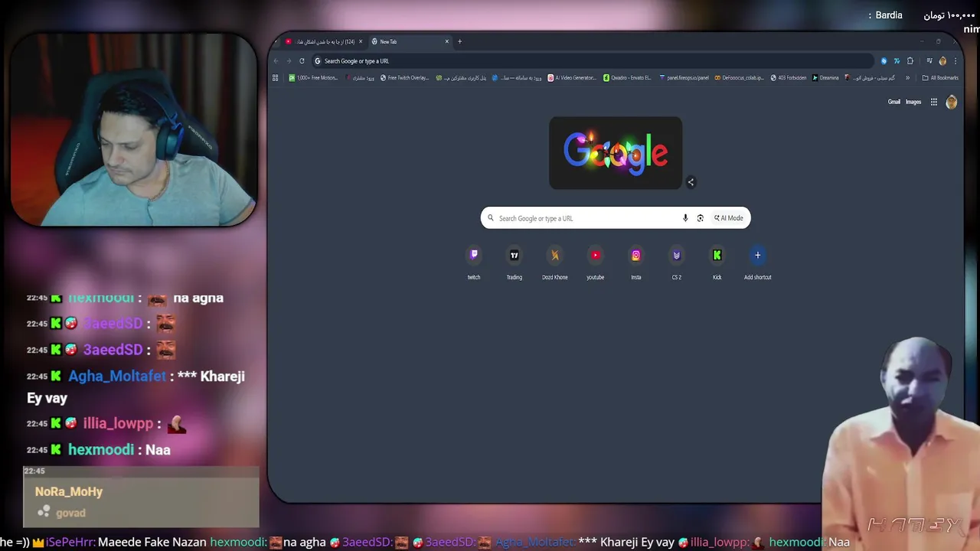Viewport: 980px width, 551px height.
Task: Open the bookmarks bar apps grid
Action: click(x=276, y=77)
